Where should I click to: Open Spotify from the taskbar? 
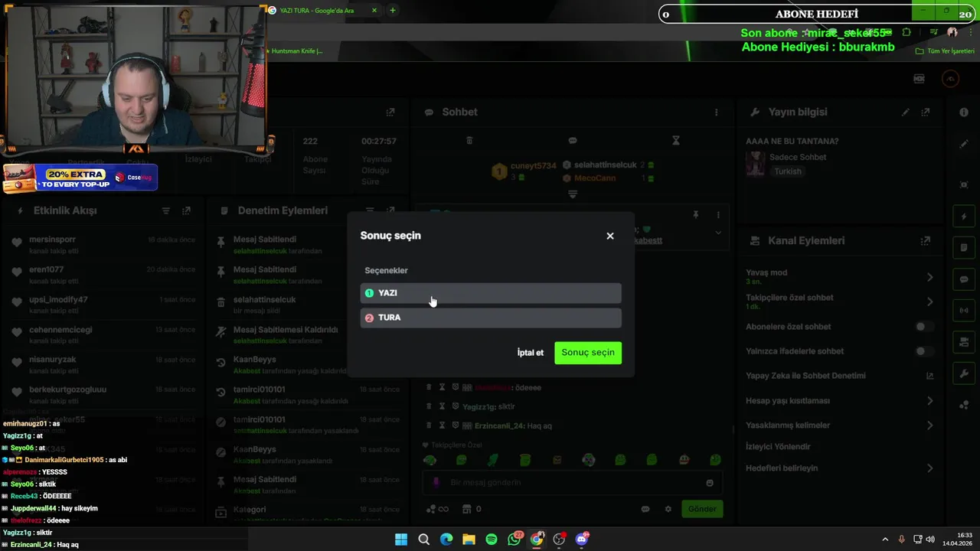click(492, 540)
